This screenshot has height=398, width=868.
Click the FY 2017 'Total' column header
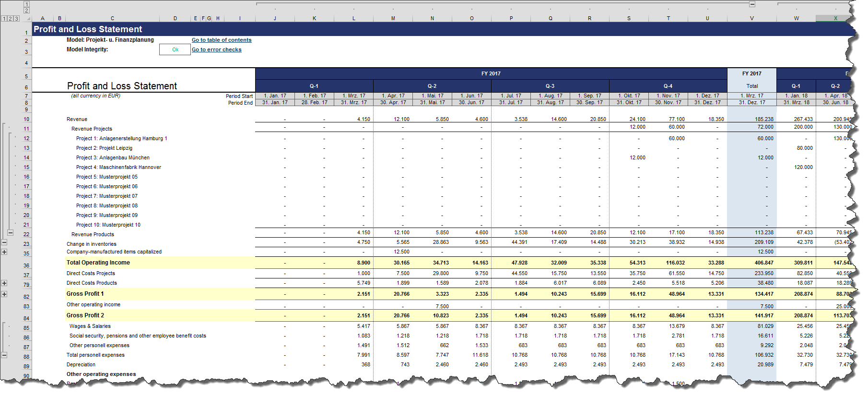[x=752, y=86]
